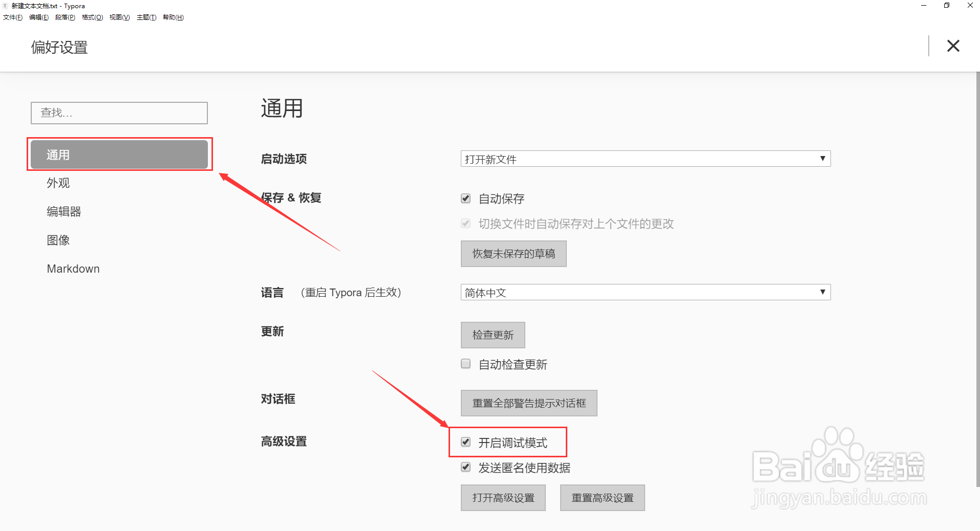Click the 重置高级设置 button
The image size is (980, 531).
coord(603,498)
